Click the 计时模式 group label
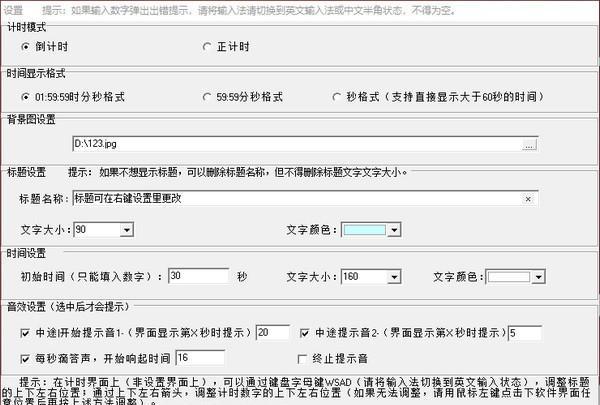The height and width of the screenshot is (405, 600). [x=26, y=27]
